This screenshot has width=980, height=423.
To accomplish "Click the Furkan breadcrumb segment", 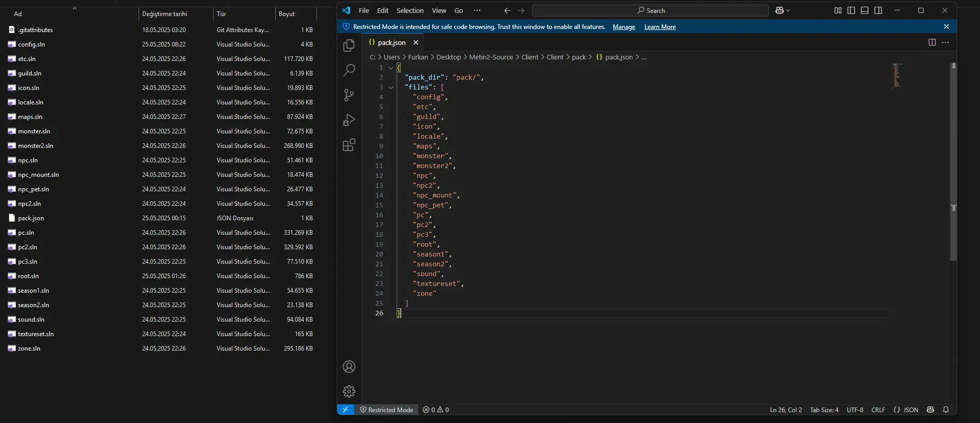I will [418, 57].
